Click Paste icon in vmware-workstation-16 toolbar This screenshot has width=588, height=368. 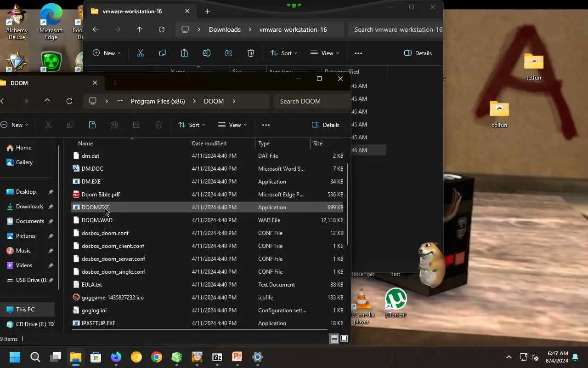pyautogui.click(x=185, y=53)
